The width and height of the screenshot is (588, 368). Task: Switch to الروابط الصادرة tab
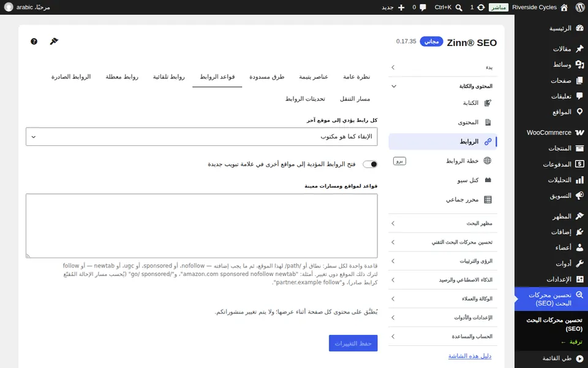pos(71,77)
